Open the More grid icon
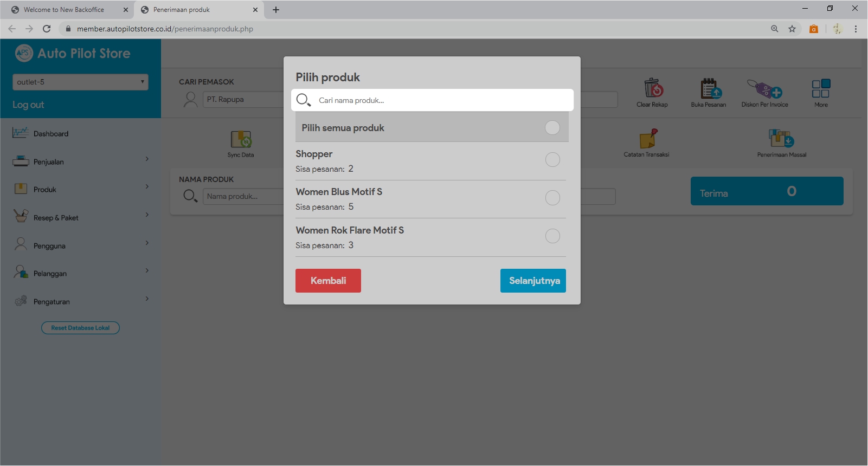Viewport: 868px width, 466px height. [x=821, y=88]
